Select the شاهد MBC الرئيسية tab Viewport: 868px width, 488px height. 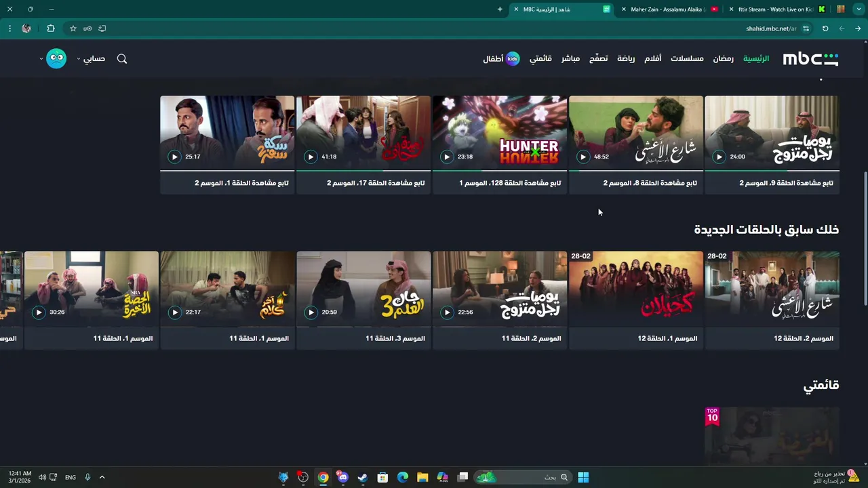tap(562, 9)
